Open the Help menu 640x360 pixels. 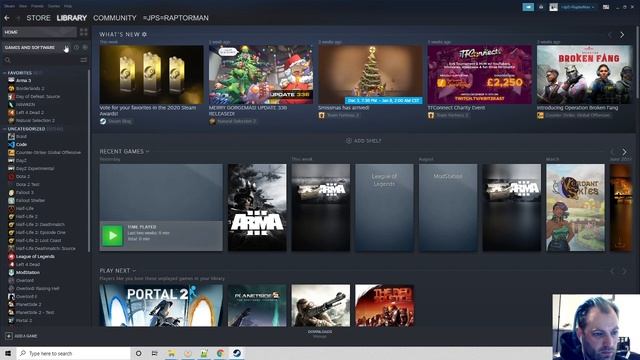coord(68,6)
